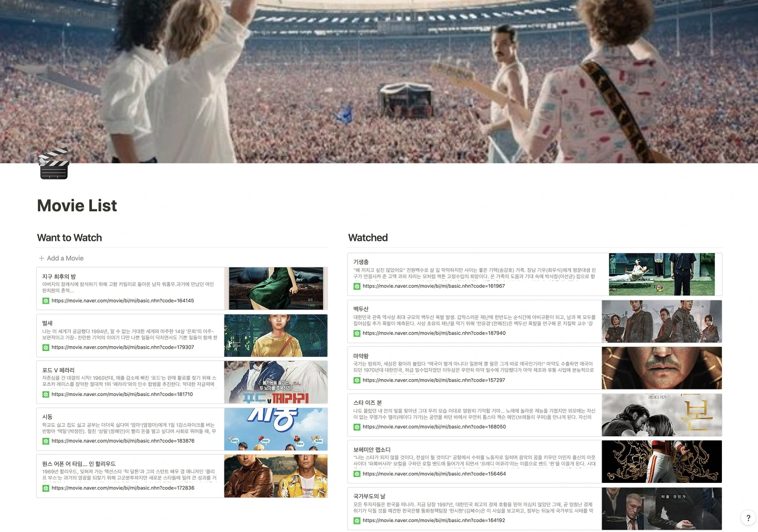Click the 스타 이즈 본 card title
Image resolution: width=758 pixels, height=532 pixels.
(x=368, y=402)
